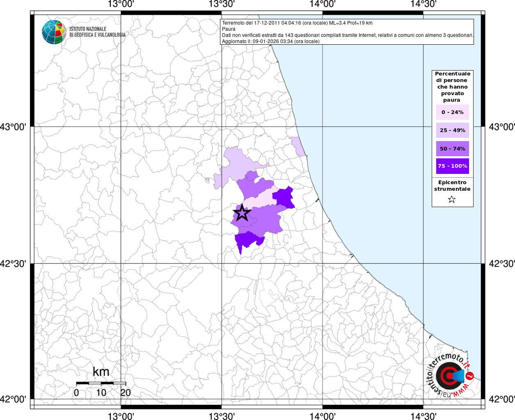
Task: Click the INGV globe logo
Action: (54, 32)
